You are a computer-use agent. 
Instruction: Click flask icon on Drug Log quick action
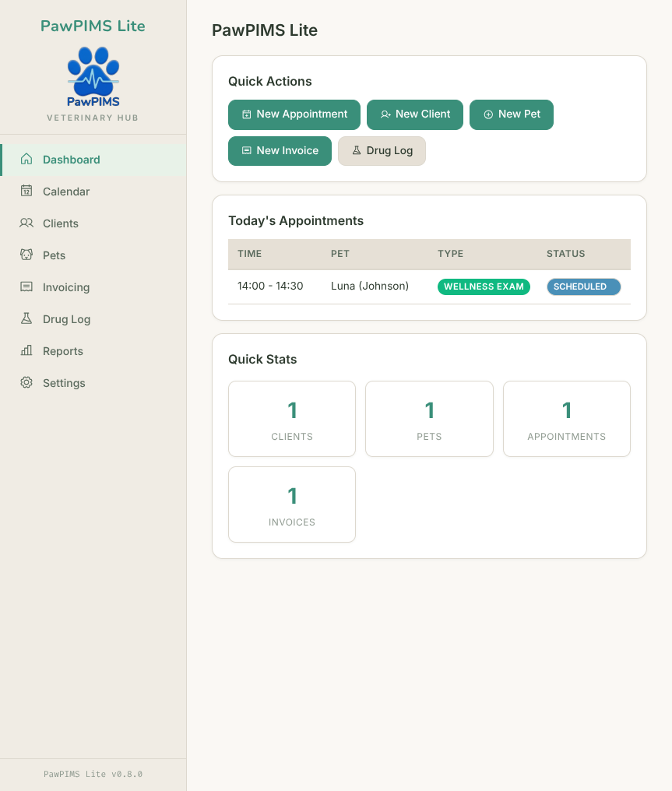(356, 151)
